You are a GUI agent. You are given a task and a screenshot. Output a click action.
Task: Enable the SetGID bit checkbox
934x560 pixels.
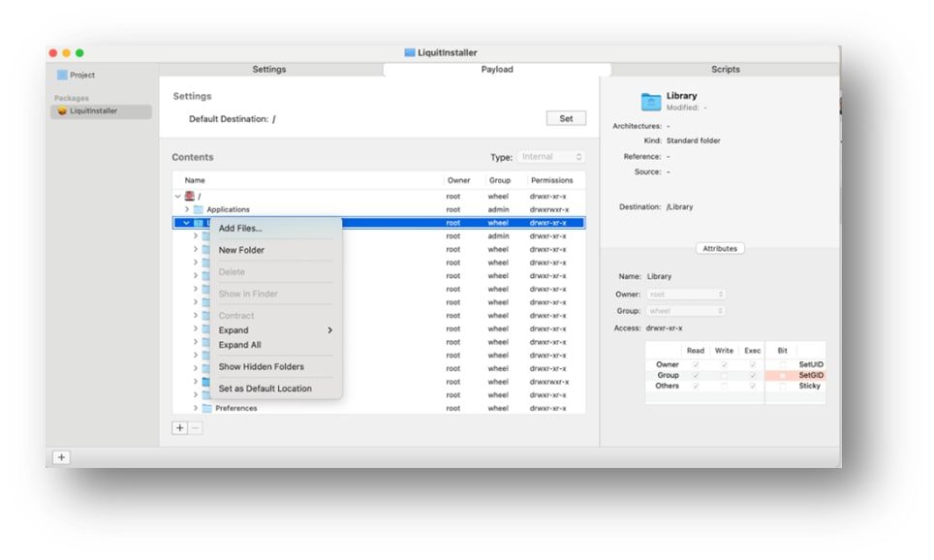pyautogui.click(x=782, y=374)
